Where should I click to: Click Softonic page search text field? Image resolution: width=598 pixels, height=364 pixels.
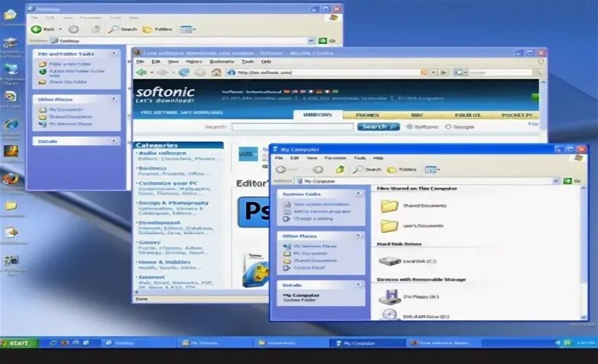tap(292, 127)
